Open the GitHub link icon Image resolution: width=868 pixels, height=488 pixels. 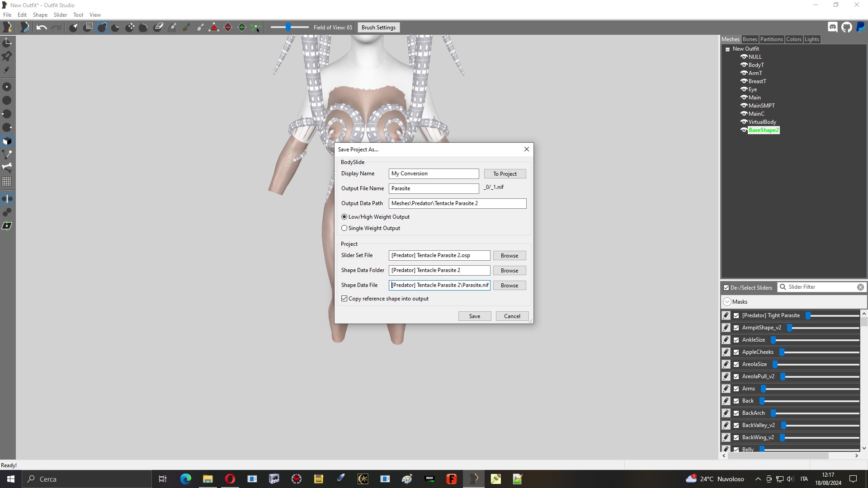(x=847, y=28)
